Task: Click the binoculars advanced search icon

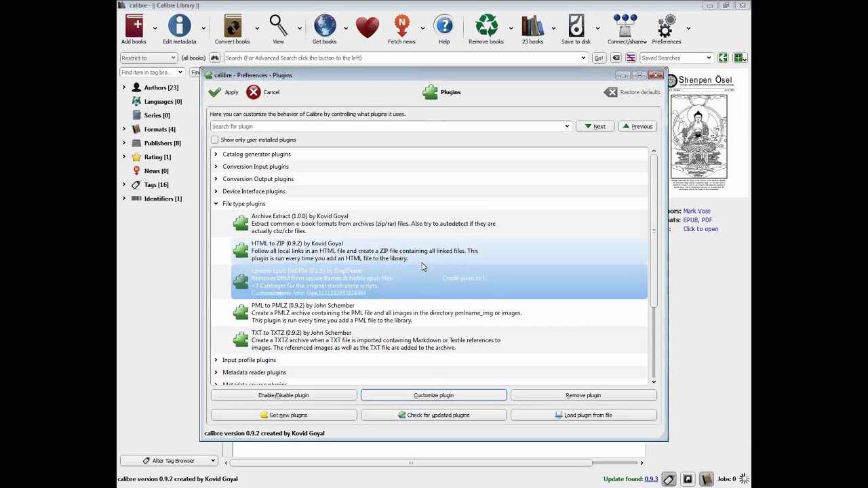Action: (x=215, y=58)
